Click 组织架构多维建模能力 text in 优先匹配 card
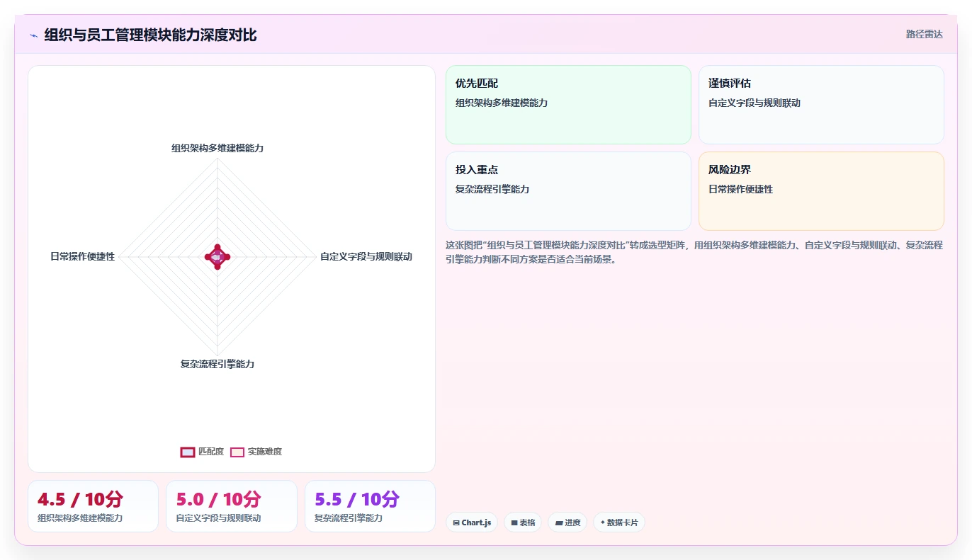972x560 pixels. coord(502,103)
